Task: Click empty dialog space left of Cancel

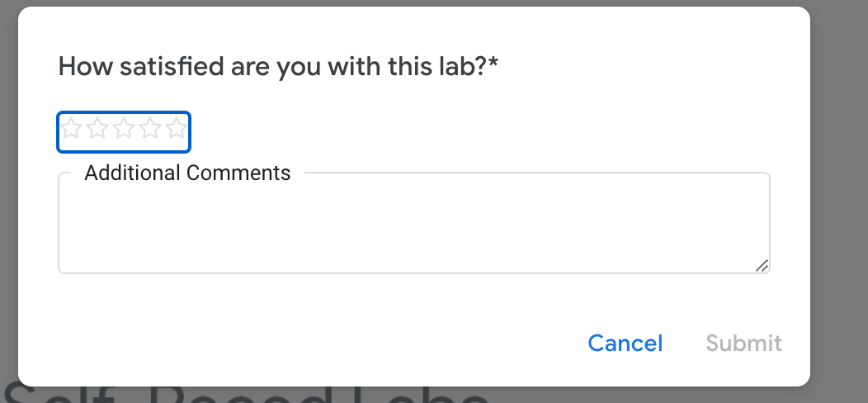Action: 330,344
